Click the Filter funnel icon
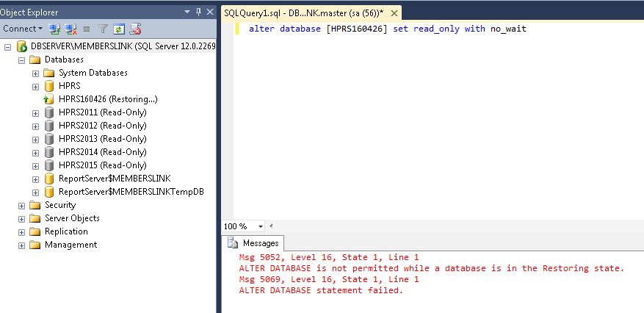 pyautogui.click(x=102, y=29)
